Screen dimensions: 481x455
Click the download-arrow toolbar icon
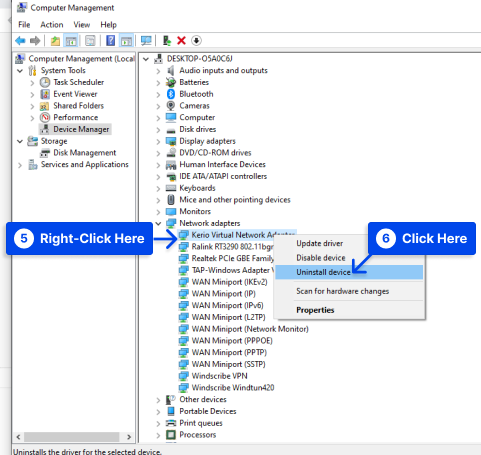(196, 41)
